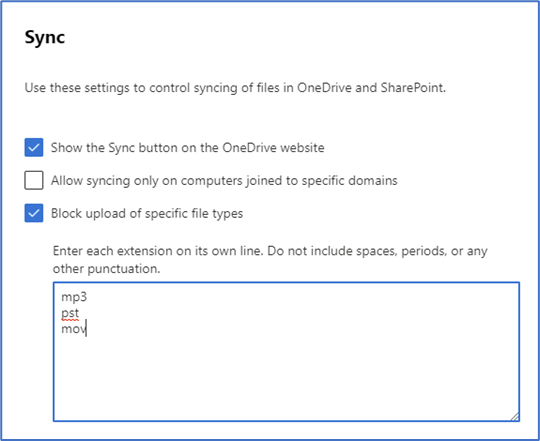Click the 'Block upload of specific file types' label
Image resolution: width=540 pixels, height=441 pixels.
pos(147,213)
